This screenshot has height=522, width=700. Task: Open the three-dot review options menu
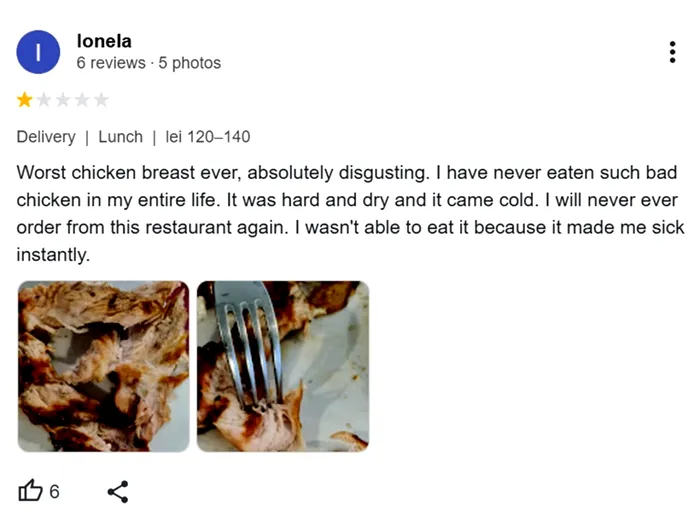tap(673, 53)
